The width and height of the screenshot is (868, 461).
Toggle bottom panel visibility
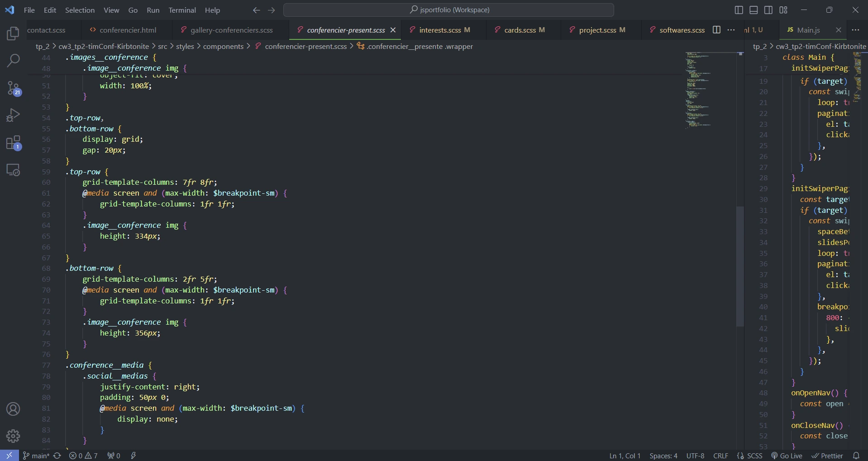(x=754, y=10)
